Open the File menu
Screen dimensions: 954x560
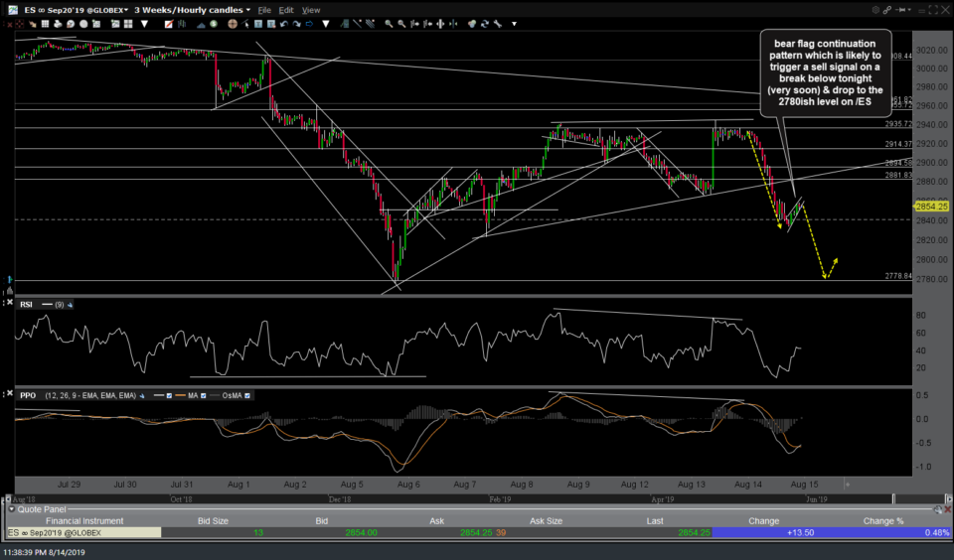tap(264, 10)
